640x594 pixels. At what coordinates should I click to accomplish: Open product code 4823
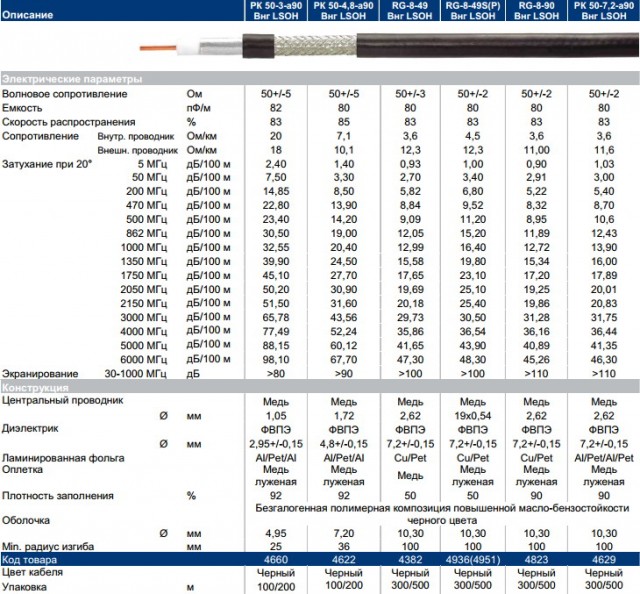tap(537, 559)
